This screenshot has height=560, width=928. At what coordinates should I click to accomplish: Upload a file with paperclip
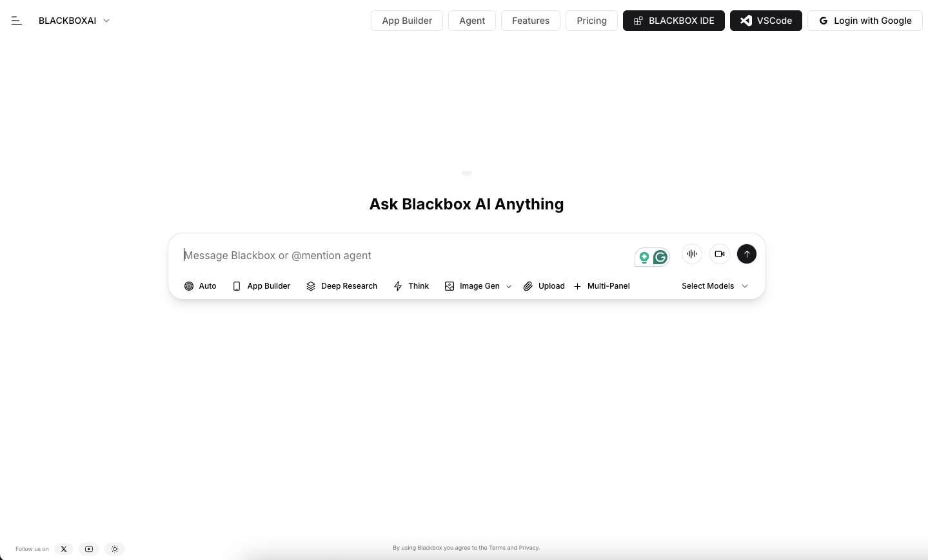click(x=544, y=286)
